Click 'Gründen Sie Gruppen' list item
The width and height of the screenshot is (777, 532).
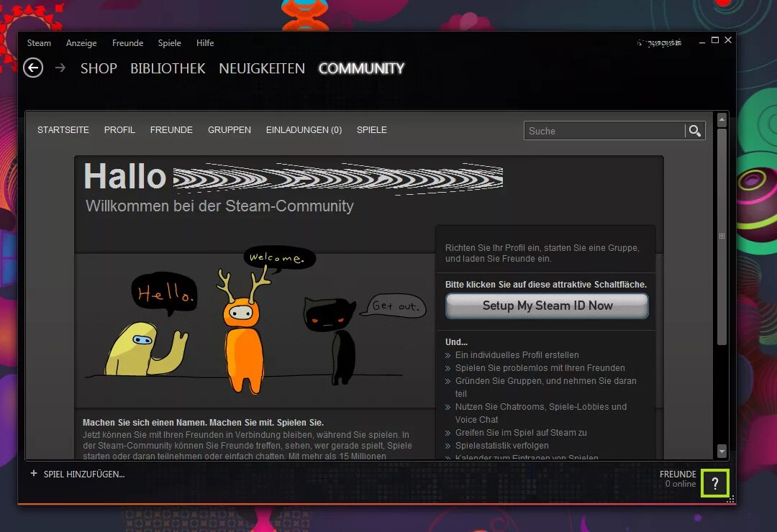click(x=545, y=387)
